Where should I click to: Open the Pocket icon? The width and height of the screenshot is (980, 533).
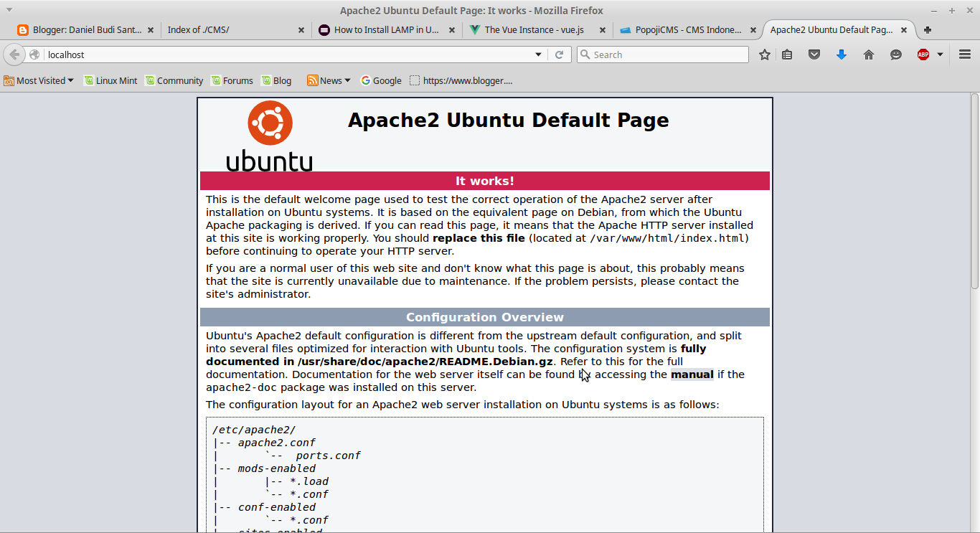[x=814, y=55]
